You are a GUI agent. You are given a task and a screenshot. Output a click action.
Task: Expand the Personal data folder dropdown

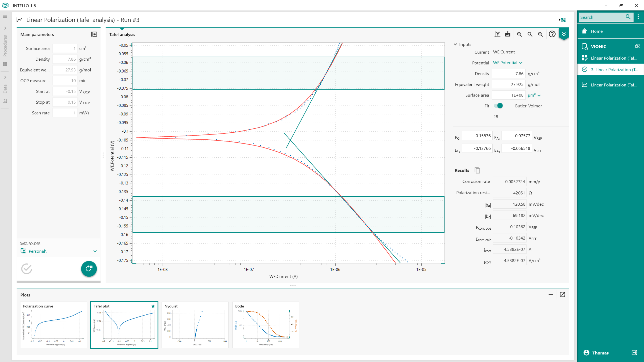95,251
